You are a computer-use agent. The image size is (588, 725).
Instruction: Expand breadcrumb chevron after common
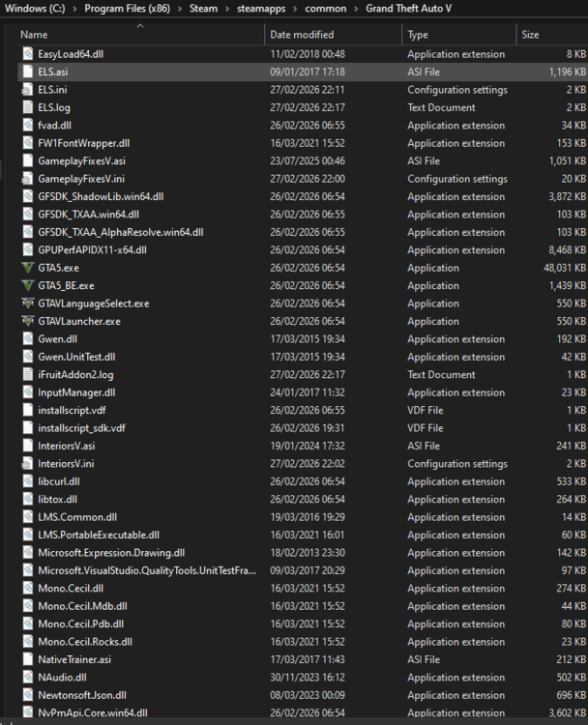click(356, 9)
